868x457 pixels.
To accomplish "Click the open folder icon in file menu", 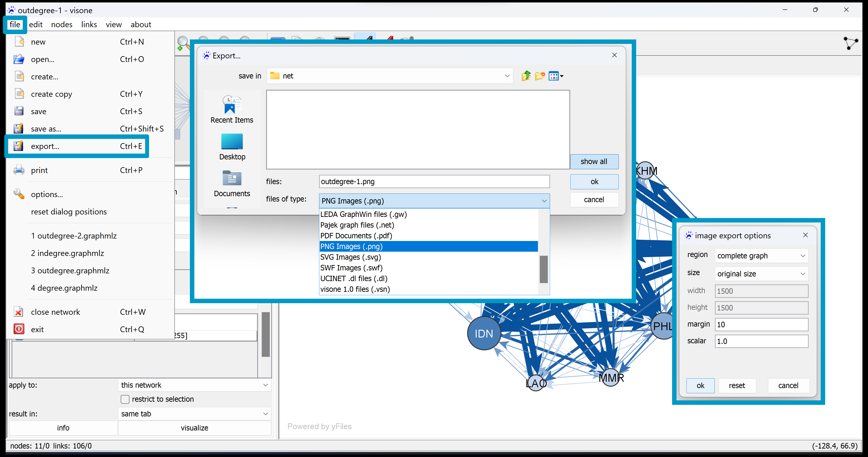I will 19,59.
